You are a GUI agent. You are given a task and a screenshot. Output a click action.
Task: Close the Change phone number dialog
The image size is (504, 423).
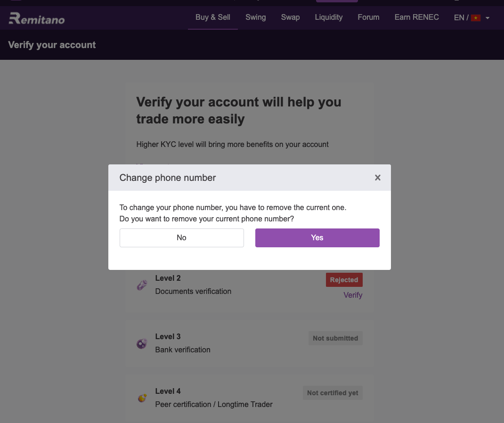(378, 178)
